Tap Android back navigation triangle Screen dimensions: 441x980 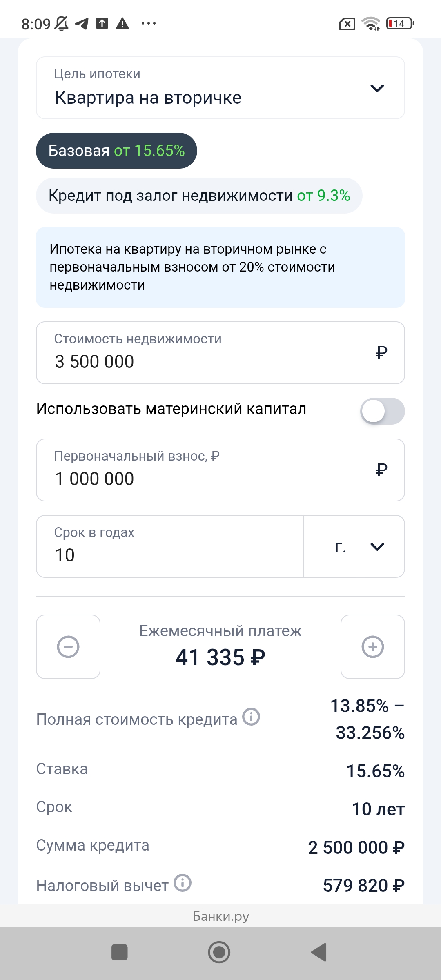coord(319,952)
